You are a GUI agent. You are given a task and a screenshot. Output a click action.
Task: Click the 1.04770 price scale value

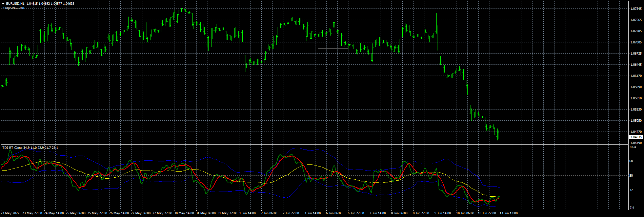click(x=636, y=132)
